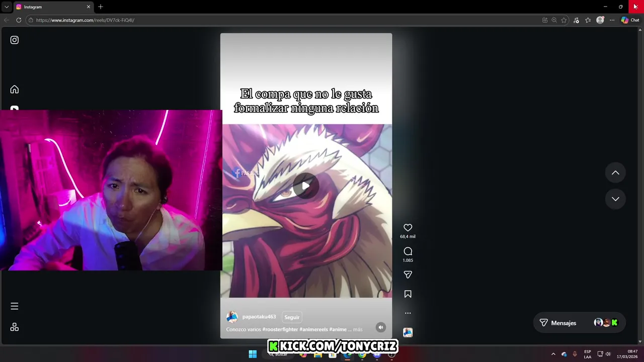The width and height of the screenshot is (644, 362).
Task: Open the clock 08:47 date panel
Action: (627, 354)
